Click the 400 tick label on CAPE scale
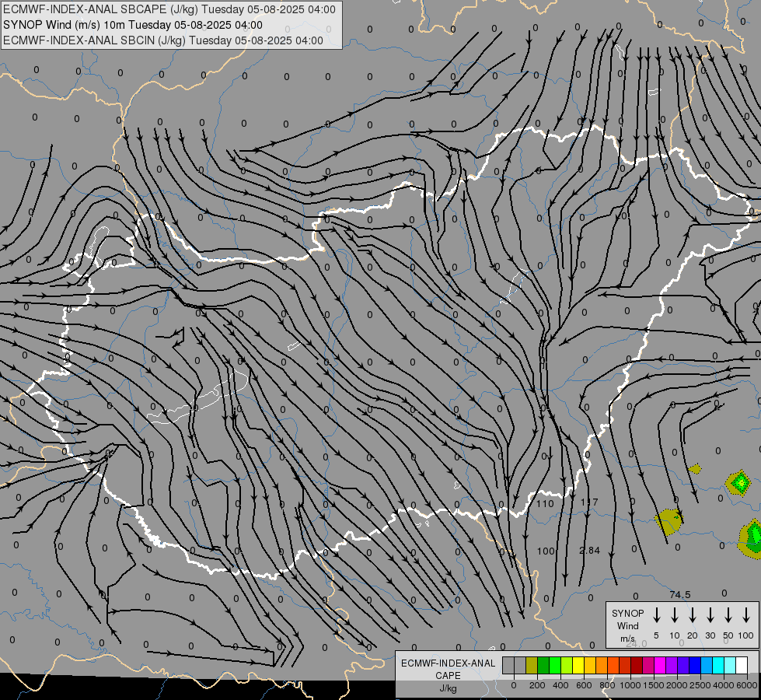761x700 pixels. click(560, 685)
